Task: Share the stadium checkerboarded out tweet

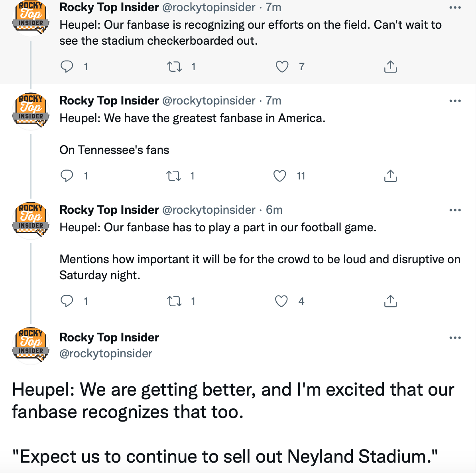Action: click(x=390, y=67)
